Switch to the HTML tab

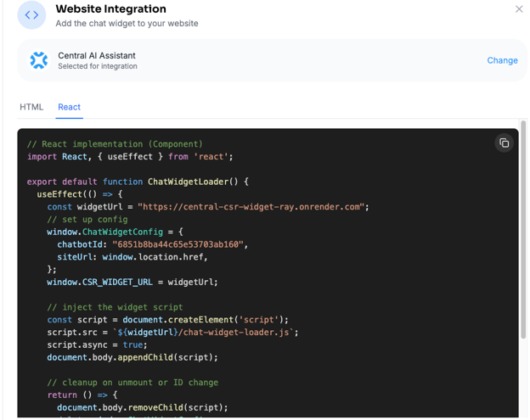31,107
